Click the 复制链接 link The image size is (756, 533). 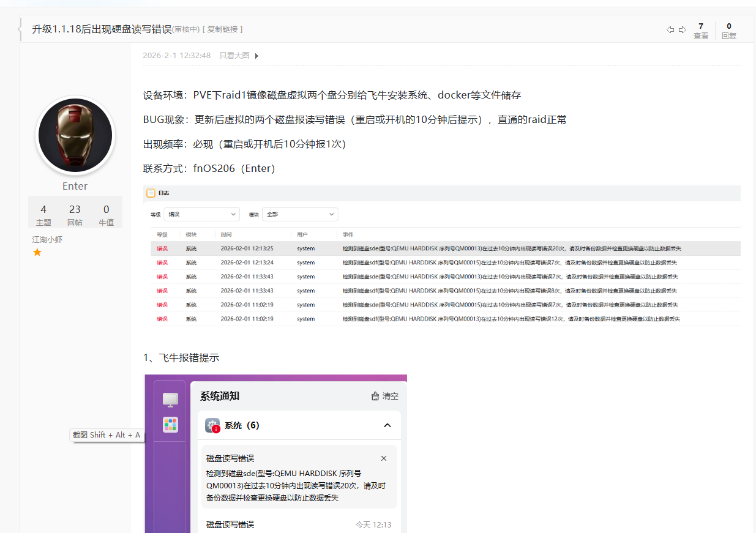coord(223,29)
